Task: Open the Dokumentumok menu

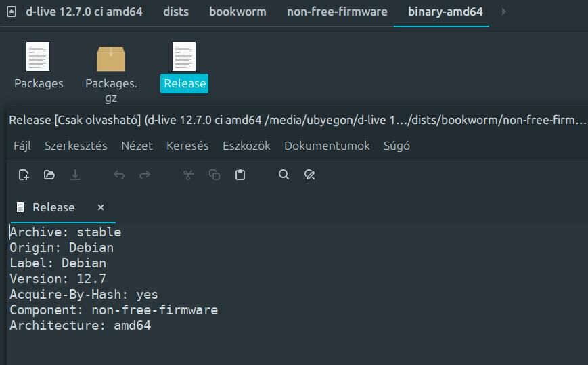Action: [327, 146]
